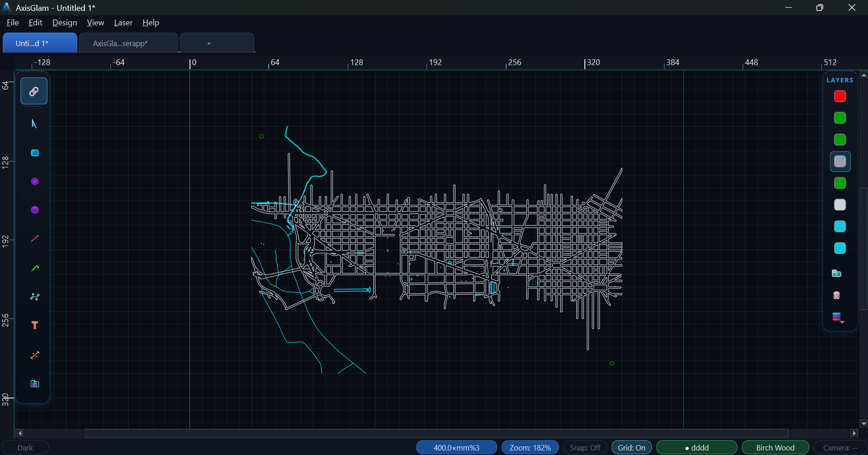Select the Line tool

click(x=34, y=238)
